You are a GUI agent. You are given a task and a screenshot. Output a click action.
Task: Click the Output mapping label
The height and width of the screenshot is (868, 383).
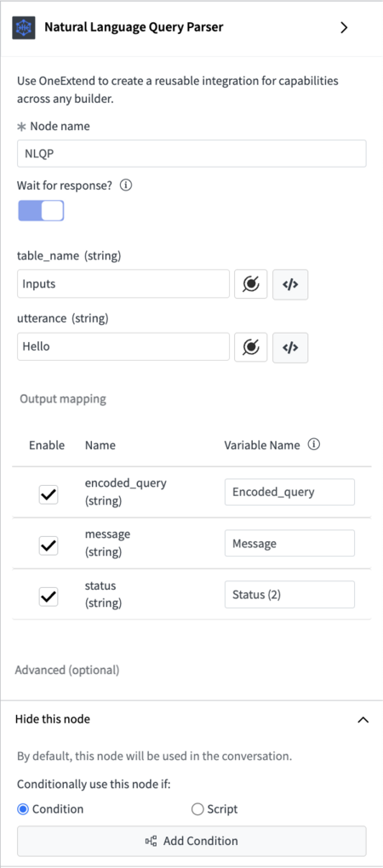pyautogui.click(x=63, y=398)
